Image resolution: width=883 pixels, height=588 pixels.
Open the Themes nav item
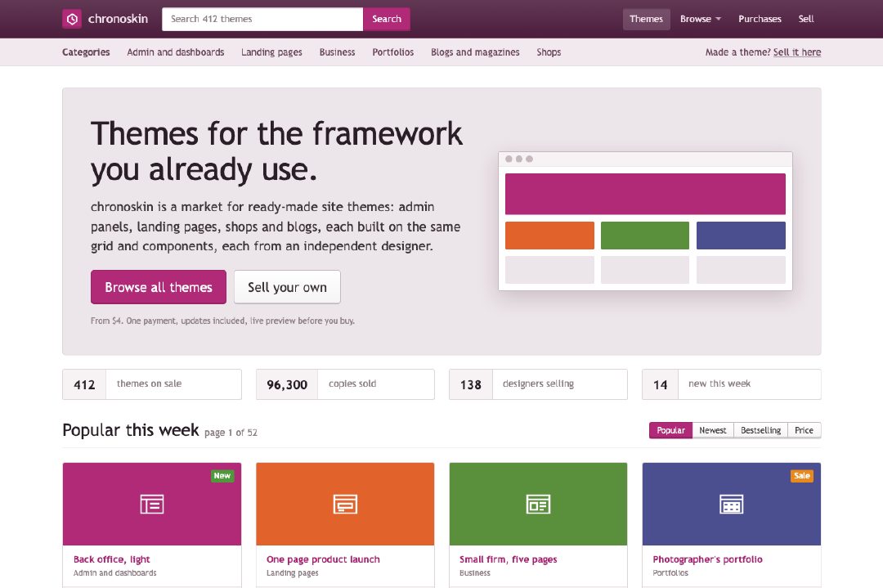click(647, 19)
